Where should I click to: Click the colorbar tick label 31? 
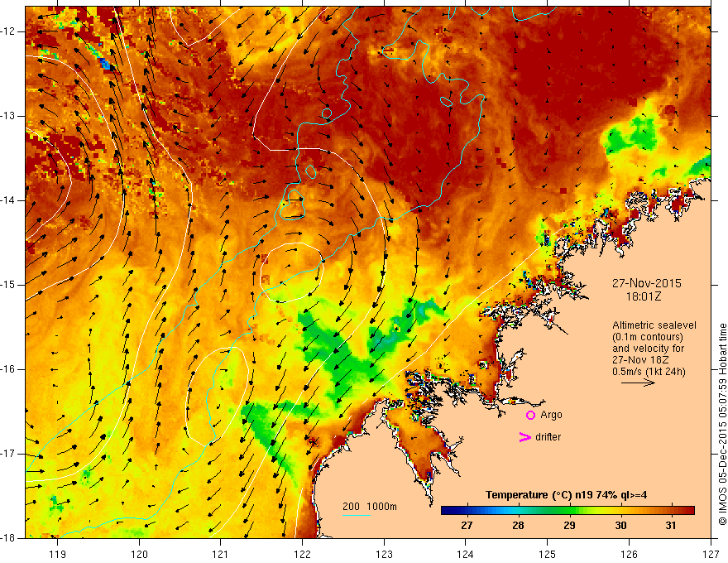pyautogui.click(x=671, y=526)
